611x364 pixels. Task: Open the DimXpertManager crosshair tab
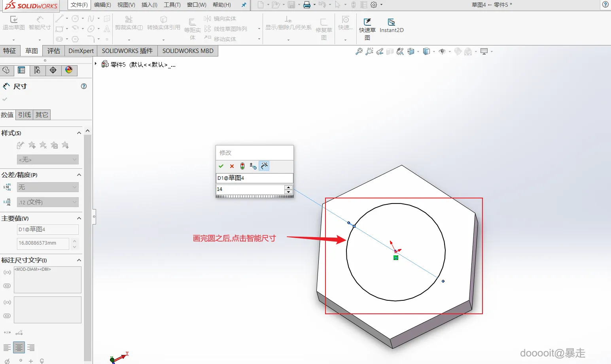tap(53, 70)
